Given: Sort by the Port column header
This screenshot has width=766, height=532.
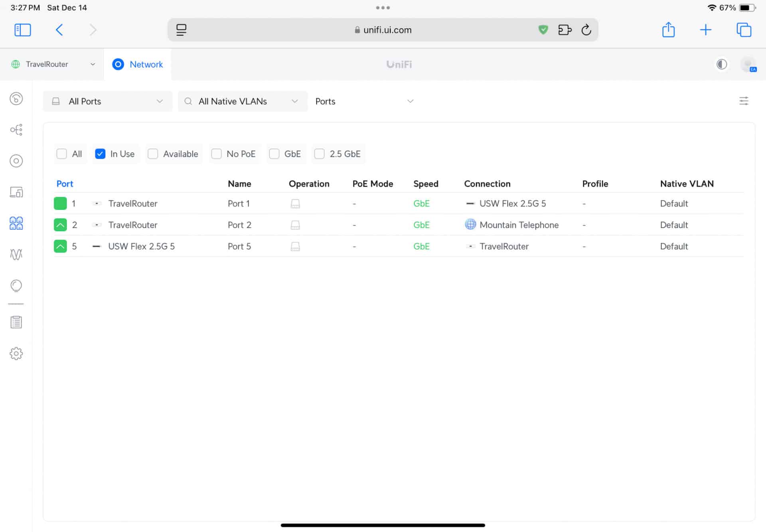Looking at the screenshot, I should pyautogui.click(x=65, y=184).
